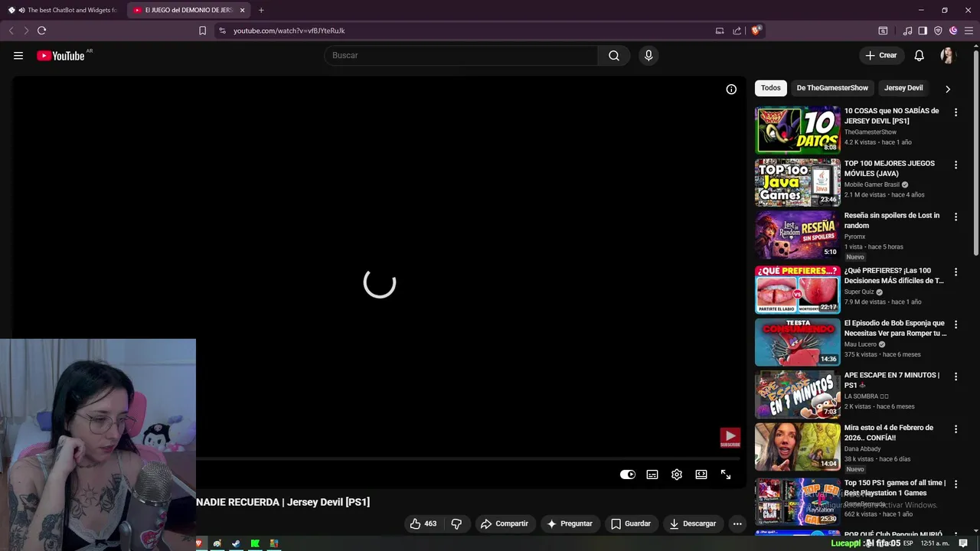Toggle the autoplay switch in the player

tap(628, 474)
